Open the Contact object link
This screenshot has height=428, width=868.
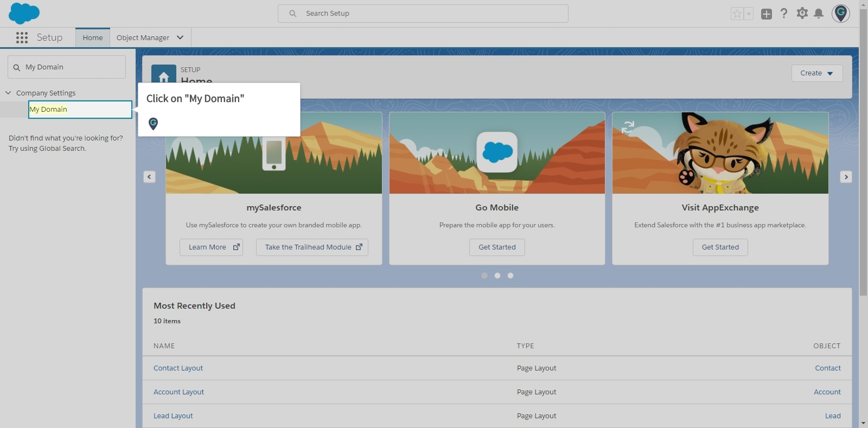click(828, 368)
